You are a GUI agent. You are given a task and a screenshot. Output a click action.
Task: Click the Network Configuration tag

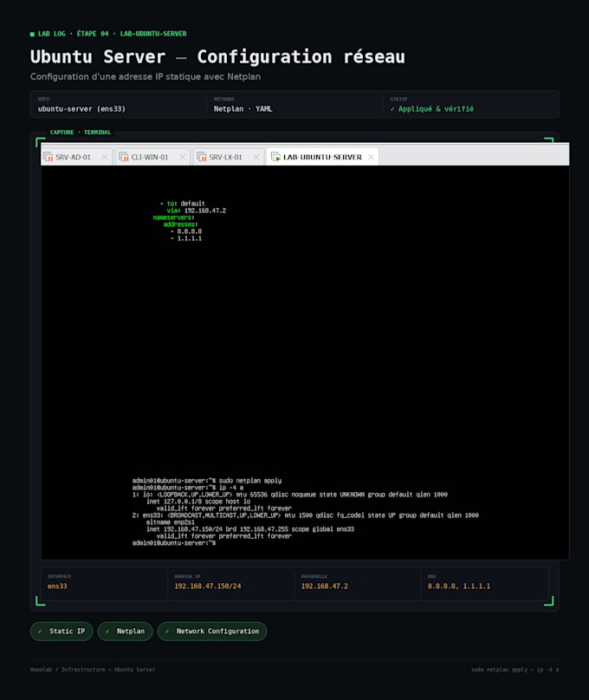212,632
